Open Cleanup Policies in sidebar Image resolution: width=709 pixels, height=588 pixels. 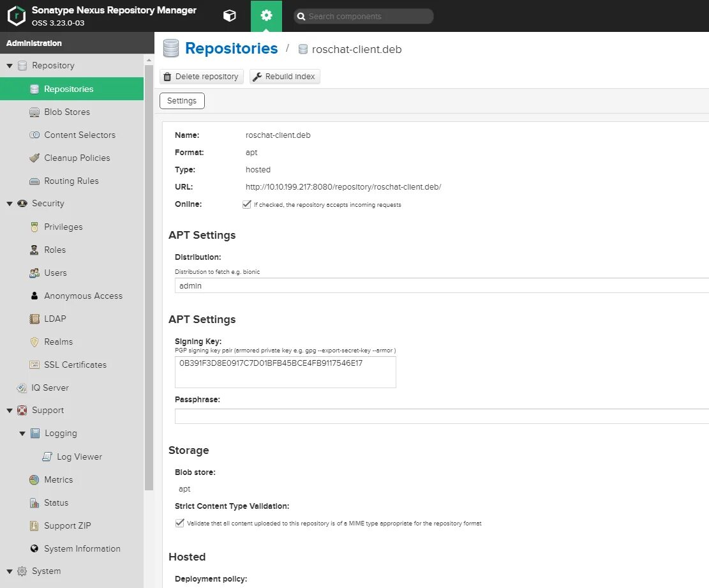coord(72,158)
